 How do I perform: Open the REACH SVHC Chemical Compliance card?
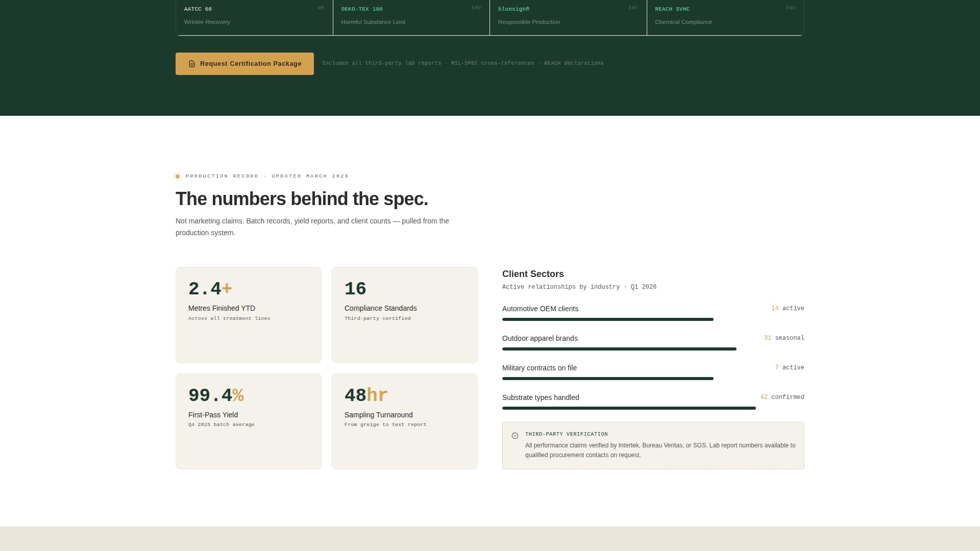[x=725, y=16]
